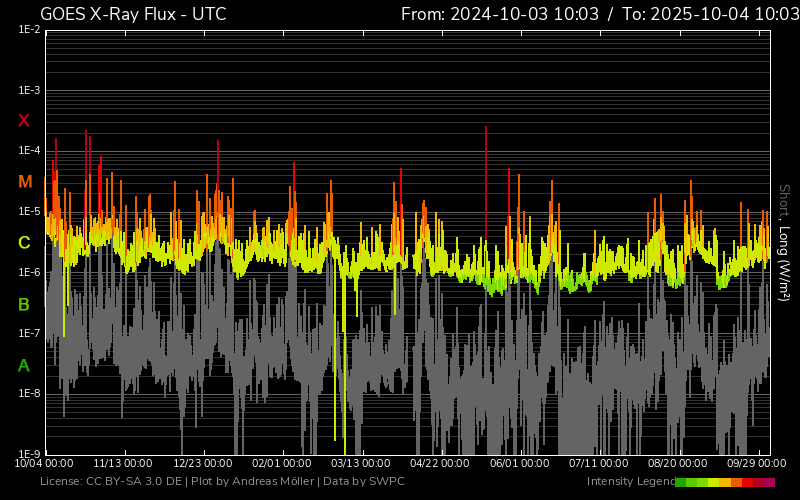Click the 1E-3 y-axis tick label
The width and height of the screenshot is (800, 500).
pos(29,91)
